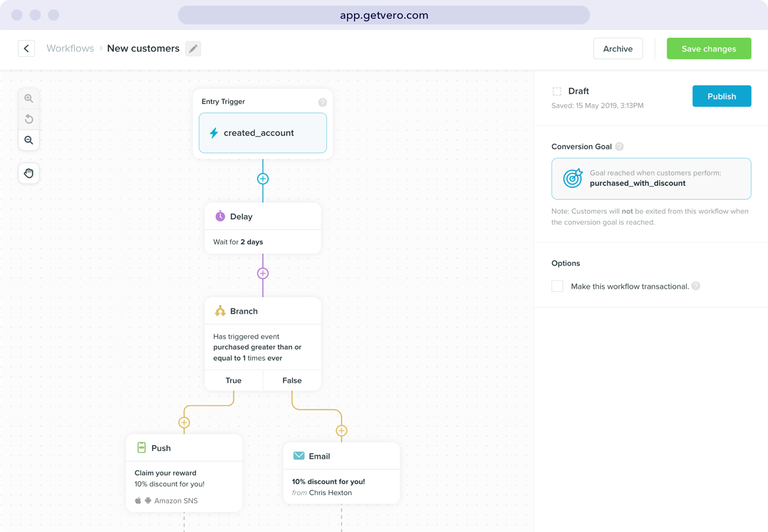
Task: Add a step below the Entry Trigger
Action: click(x=263, y=179)
